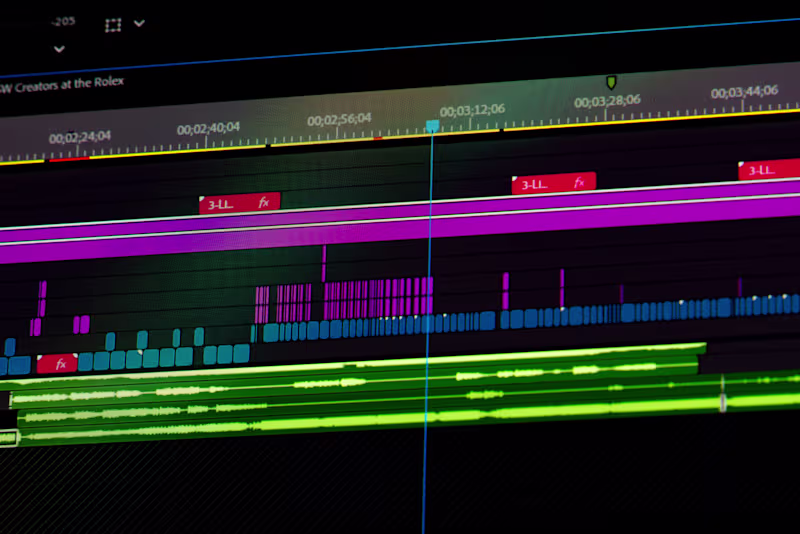The width and height of the screenshot is (800, 534).
Task: Click the fx badge on the 3-LL clip near 00;02;40;04
Action: tap(263, 203)
